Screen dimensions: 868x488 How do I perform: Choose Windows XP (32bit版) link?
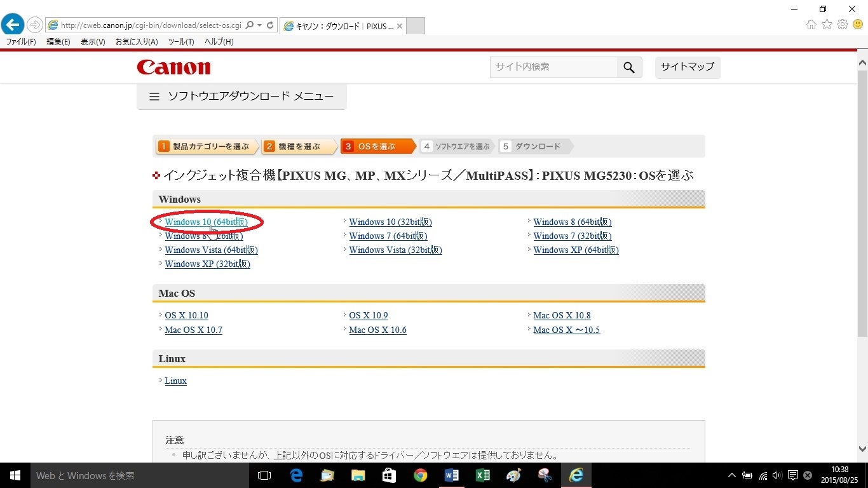click(x=207, y=264)
